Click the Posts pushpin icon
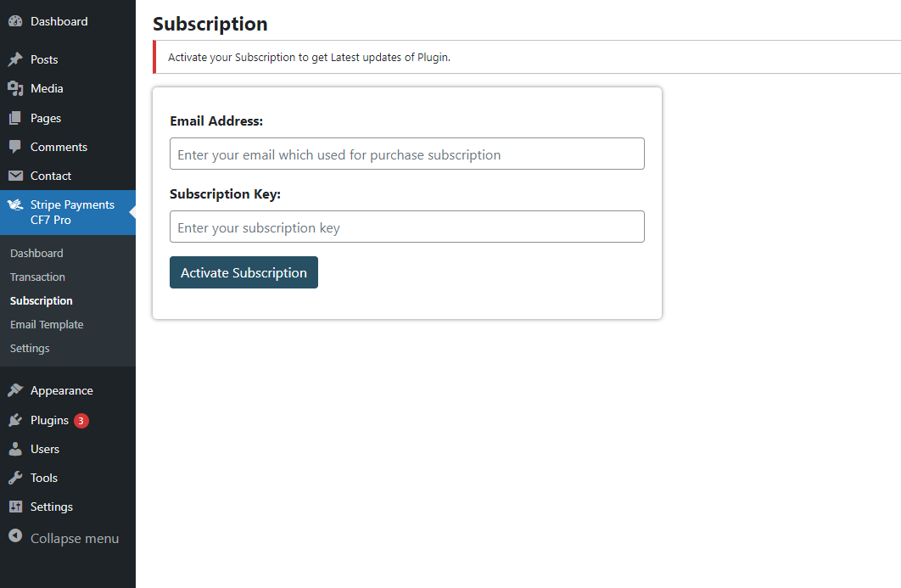Viewport: 901px width, 588px height. click(x=15, y=59)
